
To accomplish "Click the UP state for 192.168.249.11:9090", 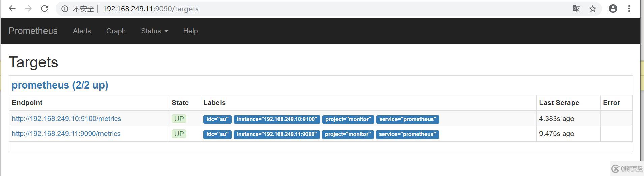I will 179,134.
